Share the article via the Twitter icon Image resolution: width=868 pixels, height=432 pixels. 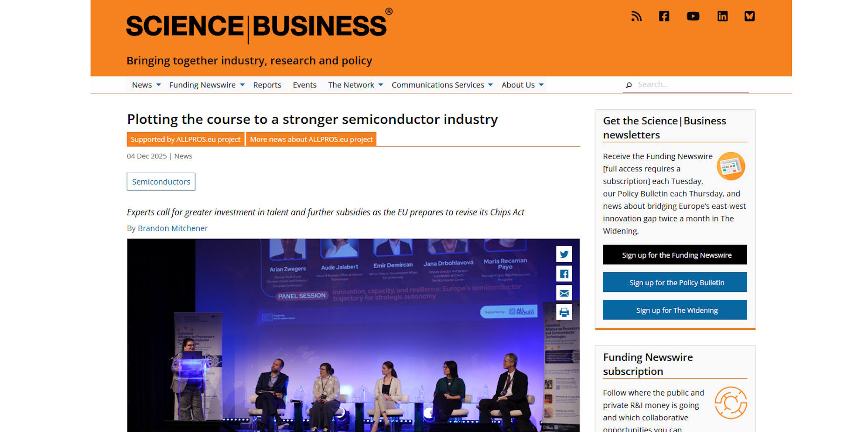(x=564, y=255)
